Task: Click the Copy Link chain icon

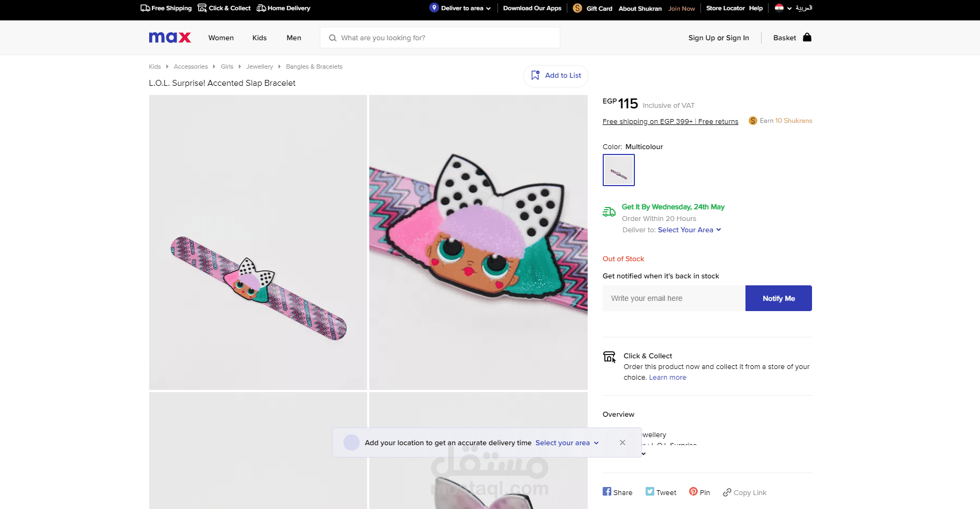Action: pos(727,492)
